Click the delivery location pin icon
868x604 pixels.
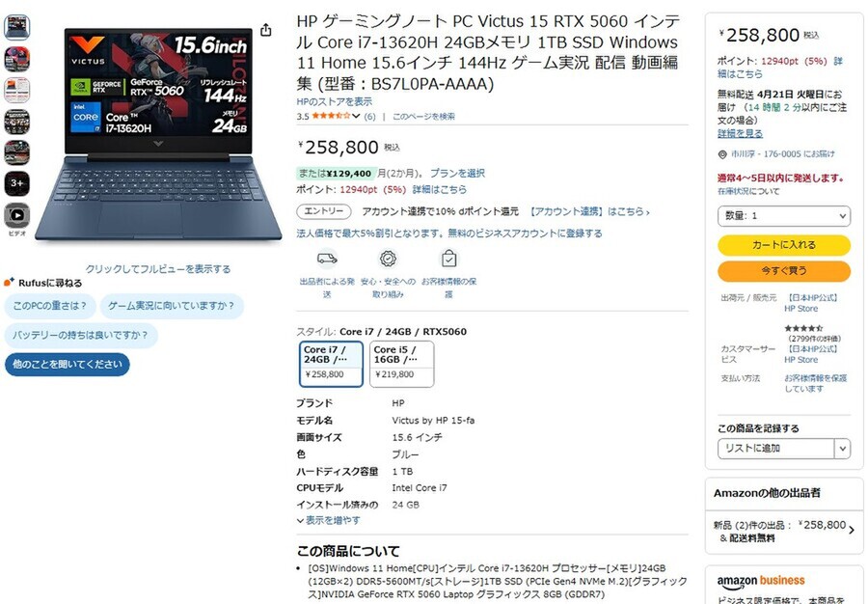(722, 154)
